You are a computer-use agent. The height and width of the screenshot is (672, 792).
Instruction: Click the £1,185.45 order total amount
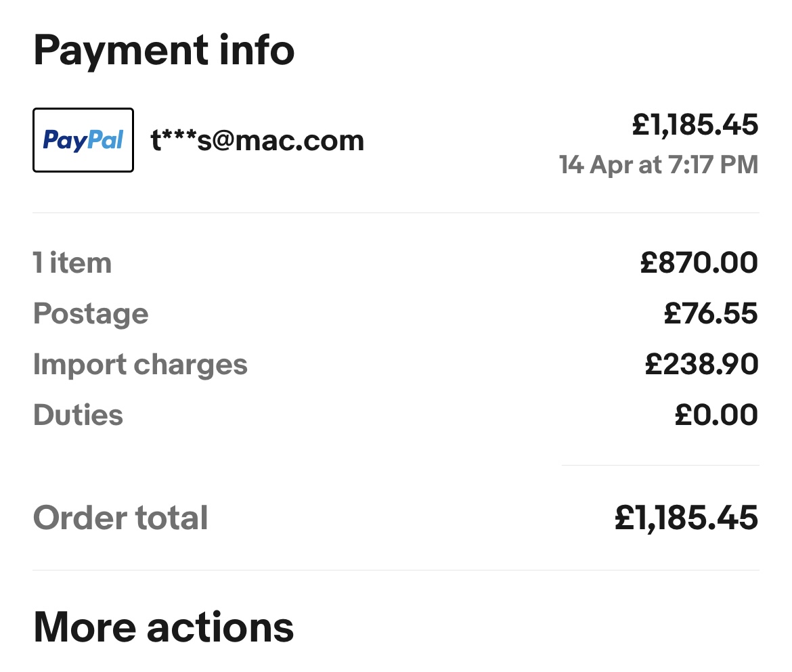pos(686,518)
